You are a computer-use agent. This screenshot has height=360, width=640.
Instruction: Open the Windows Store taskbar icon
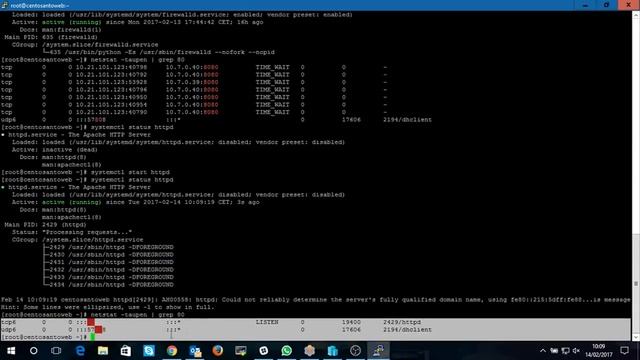[126, 351]
